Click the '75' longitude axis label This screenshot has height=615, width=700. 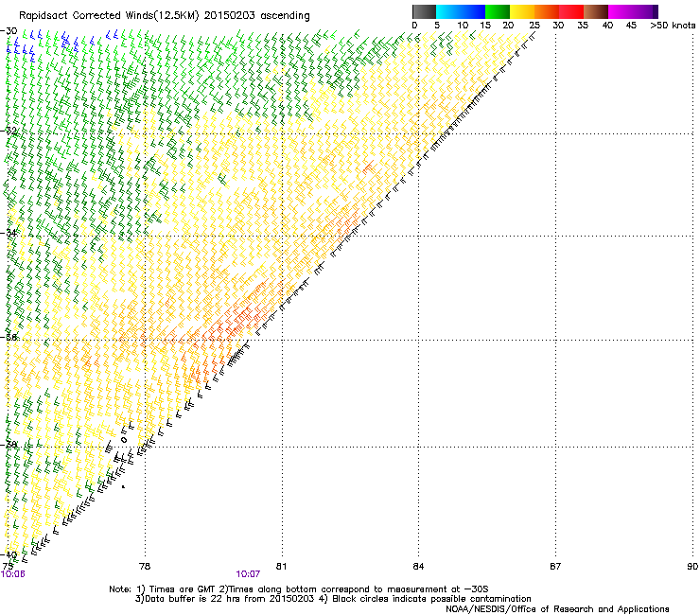[8, 567]
